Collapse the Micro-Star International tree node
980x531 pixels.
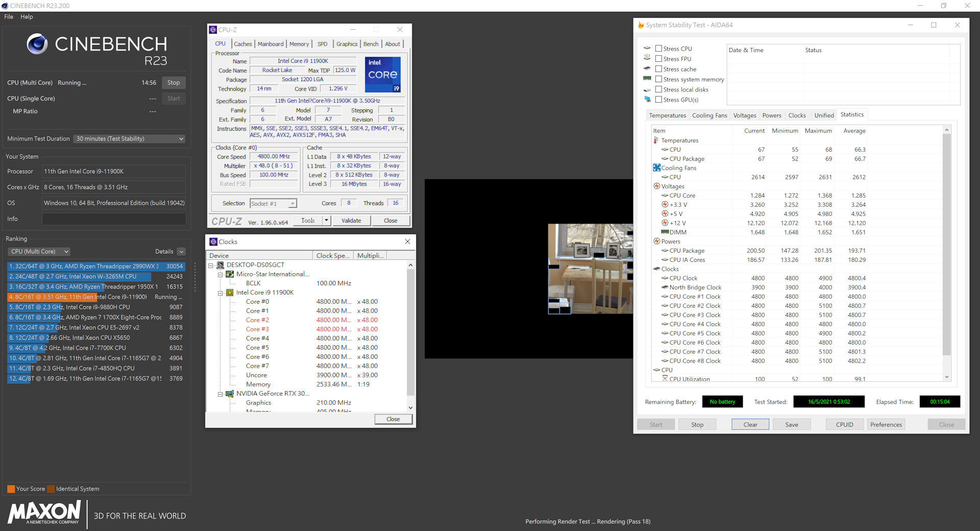220,274
